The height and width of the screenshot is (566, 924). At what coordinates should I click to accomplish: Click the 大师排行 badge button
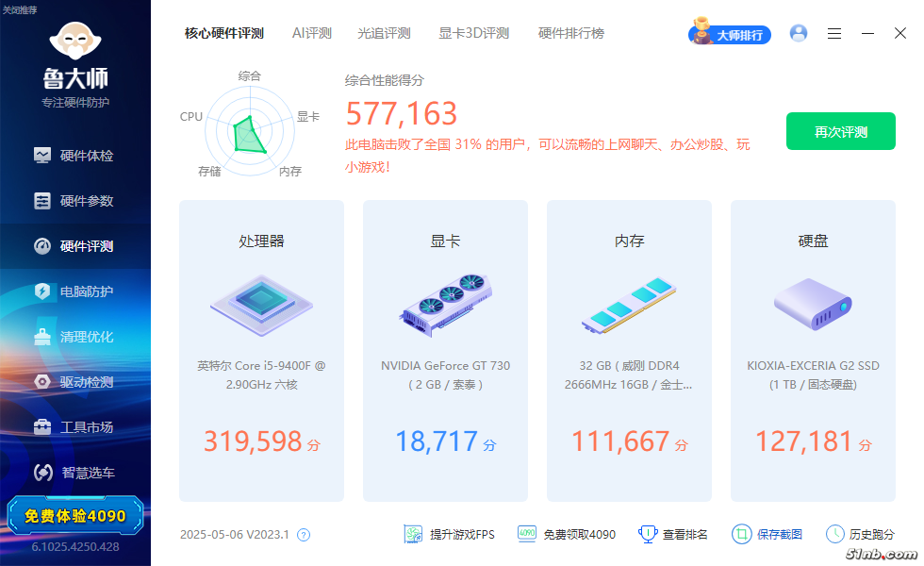[730, 34]
